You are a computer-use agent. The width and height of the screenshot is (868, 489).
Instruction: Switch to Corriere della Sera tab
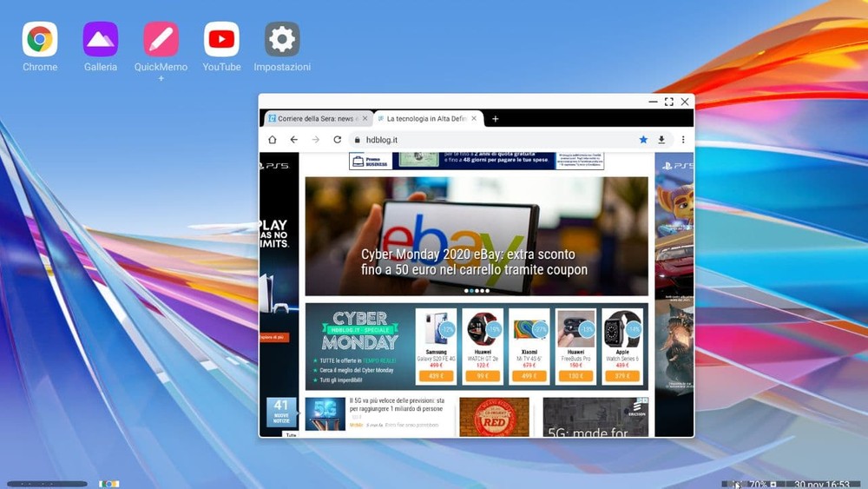[x=317, y=118]
